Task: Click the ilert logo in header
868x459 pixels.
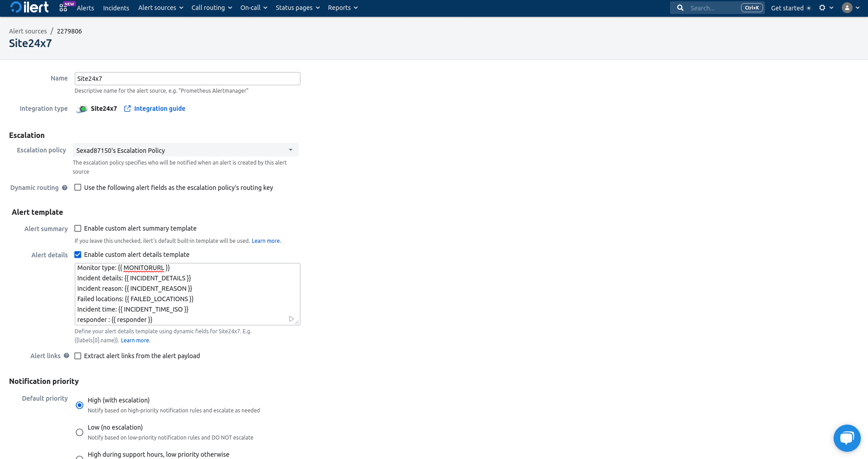Action: pos(29,8)
